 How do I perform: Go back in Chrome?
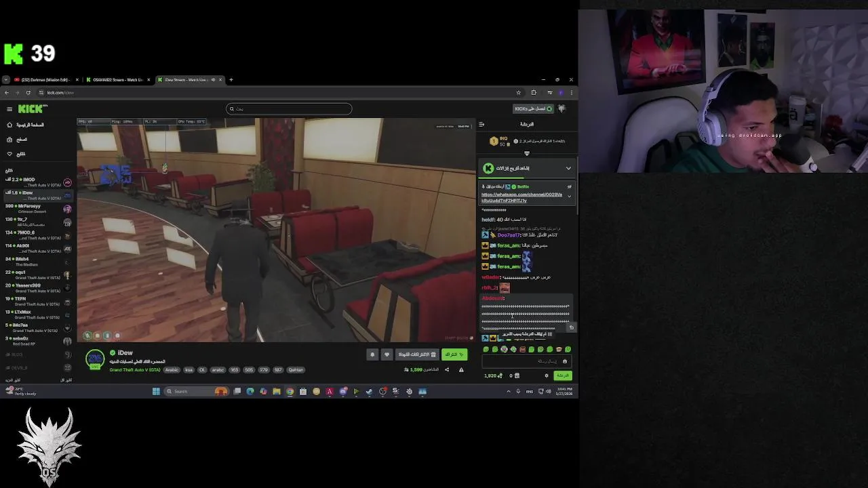(6, 93)
